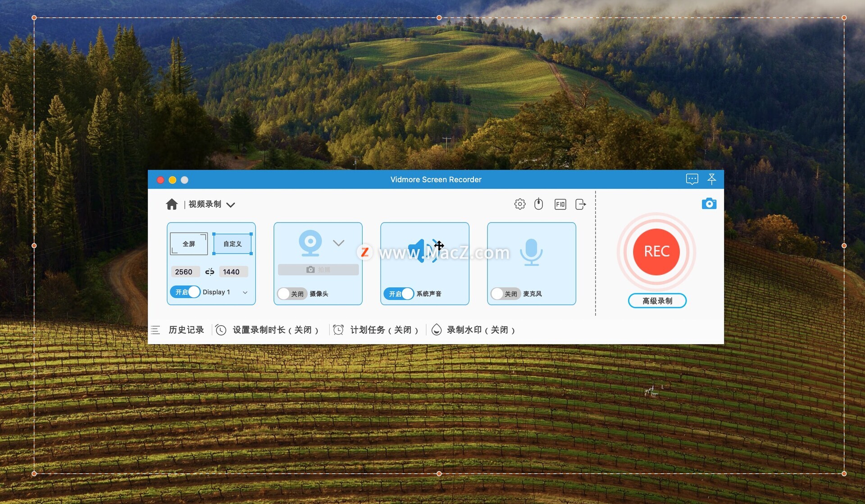This screenshot has width=865, height=504.
Task: Toggle the webcam switch
Action: 292,294
